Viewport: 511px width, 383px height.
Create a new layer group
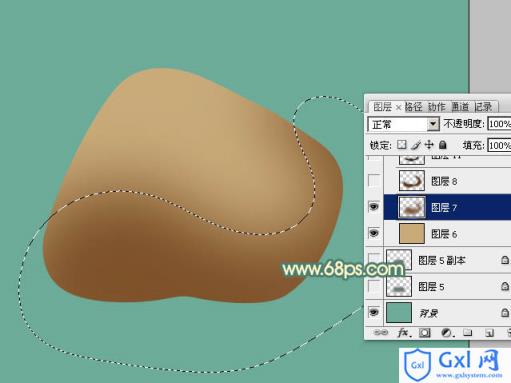click(468, 332)
